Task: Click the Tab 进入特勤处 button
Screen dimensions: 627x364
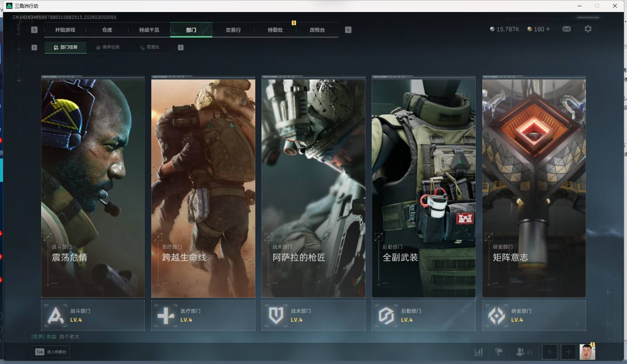Action: (x=51, y=352)
